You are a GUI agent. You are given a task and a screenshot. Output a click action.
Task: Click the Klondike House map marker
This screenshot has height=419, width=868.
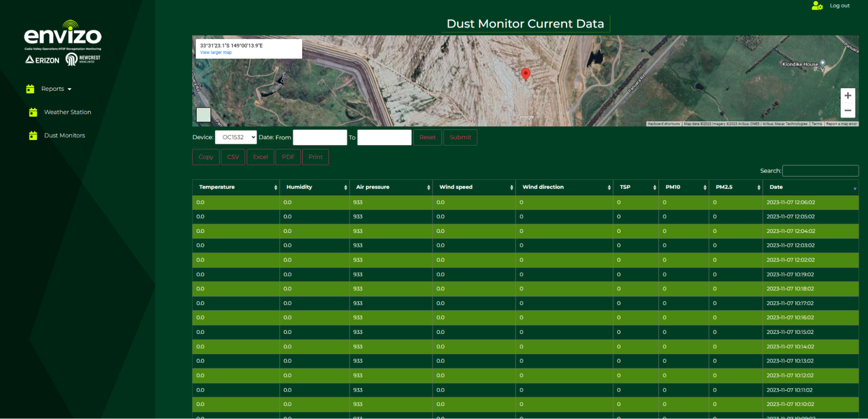click(x=822, y=63)
